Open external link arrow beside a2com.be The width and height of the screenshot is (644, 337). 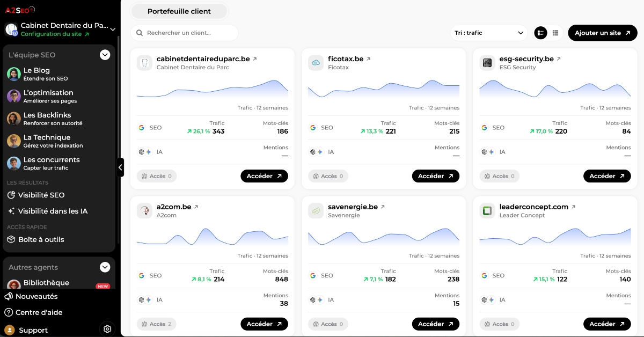[196, 207]
